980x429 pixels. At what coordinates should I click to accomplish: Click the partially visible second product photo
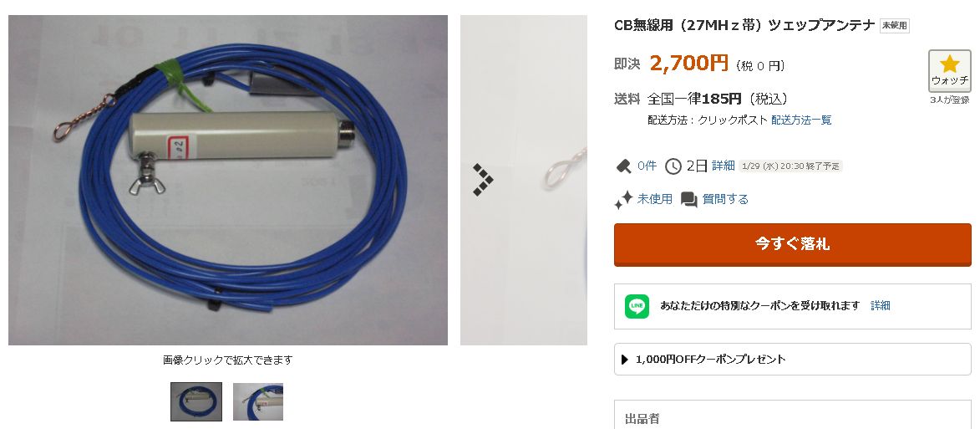(524, 180)
